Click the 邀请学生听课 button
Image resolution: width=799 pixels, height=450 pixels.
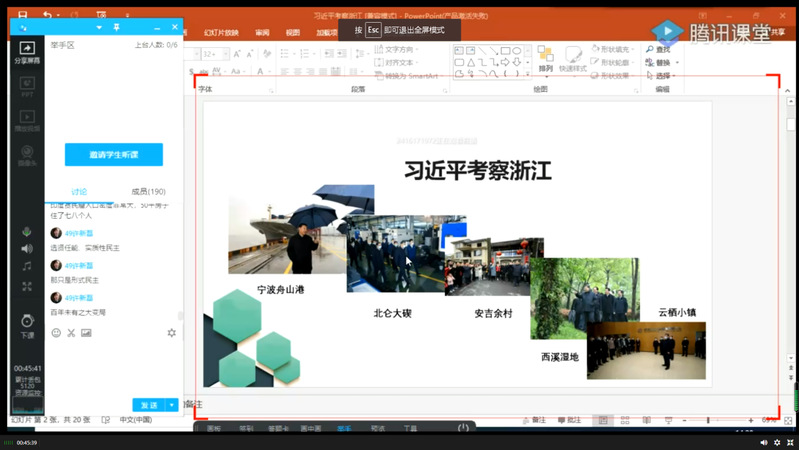[114, 154]
